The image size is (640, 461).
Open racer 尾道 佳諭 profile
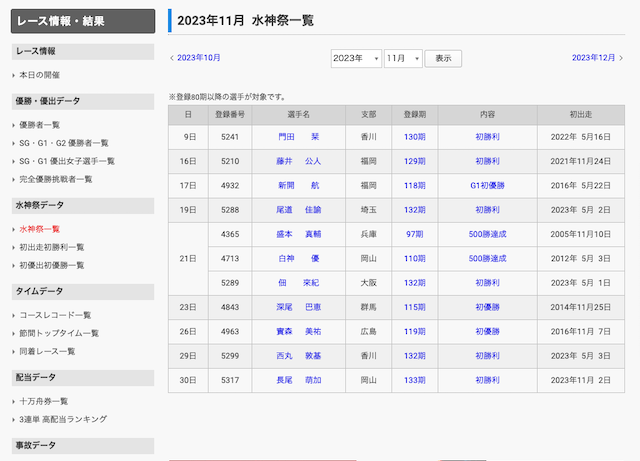coord(298,210)
